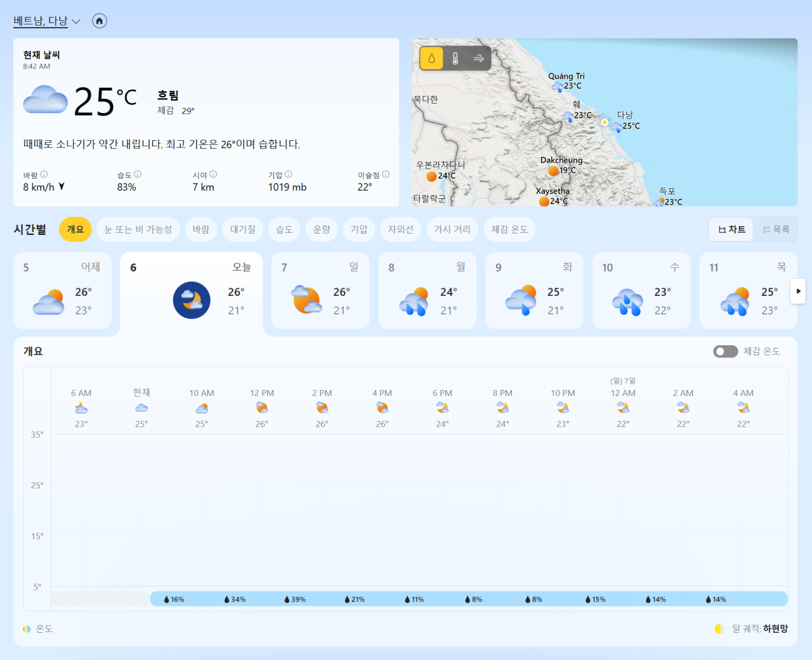The image size is (812, 660).
Task: Click the home location icon
Action: [x=99, y=21]
